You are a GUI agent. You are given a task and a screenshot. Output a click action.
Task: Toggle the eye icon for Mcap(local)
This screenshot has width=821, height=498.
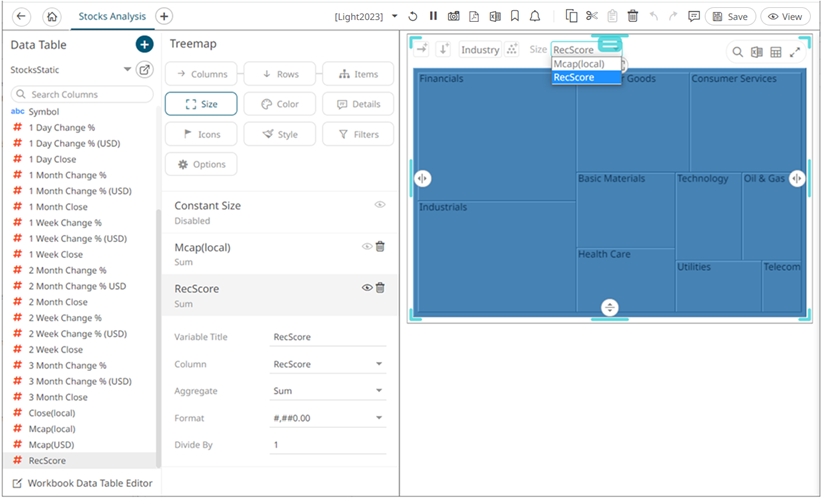click(x=367, y=246)
